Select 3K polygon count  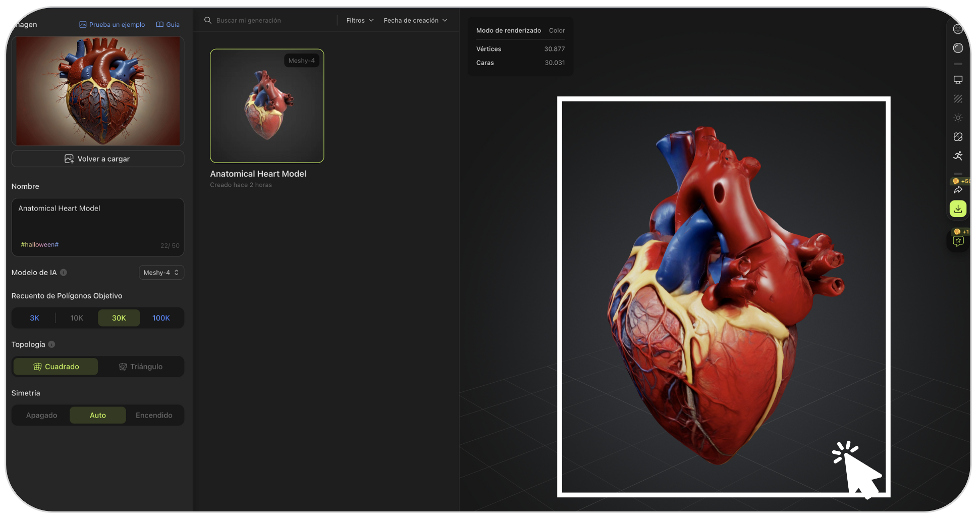34,318
